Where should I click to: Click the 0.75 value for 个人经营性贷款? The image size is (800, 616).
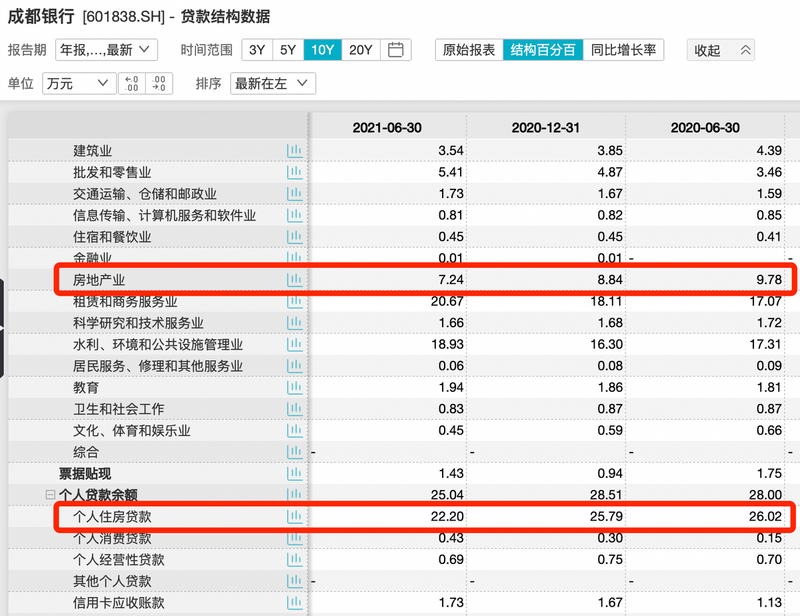(x=610, y=559)
